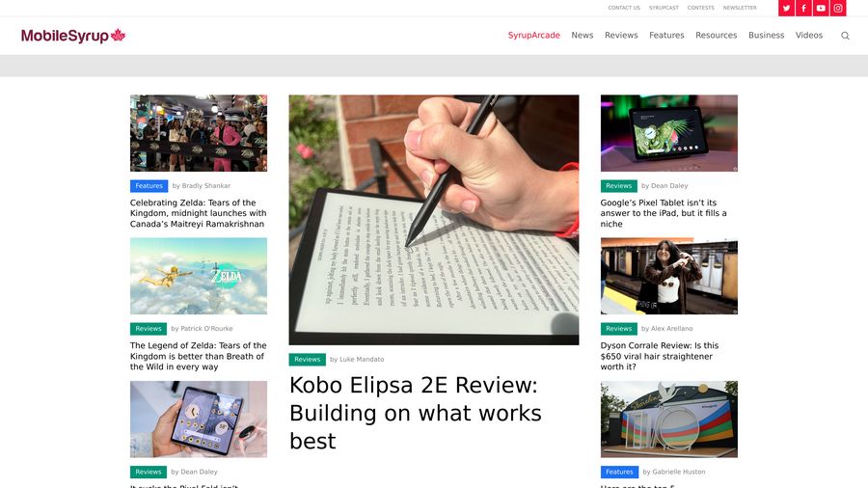Open the Twitter social icon
Viewport: 868px width, 488px height.
pyautogui.click(x=786, y=9)
